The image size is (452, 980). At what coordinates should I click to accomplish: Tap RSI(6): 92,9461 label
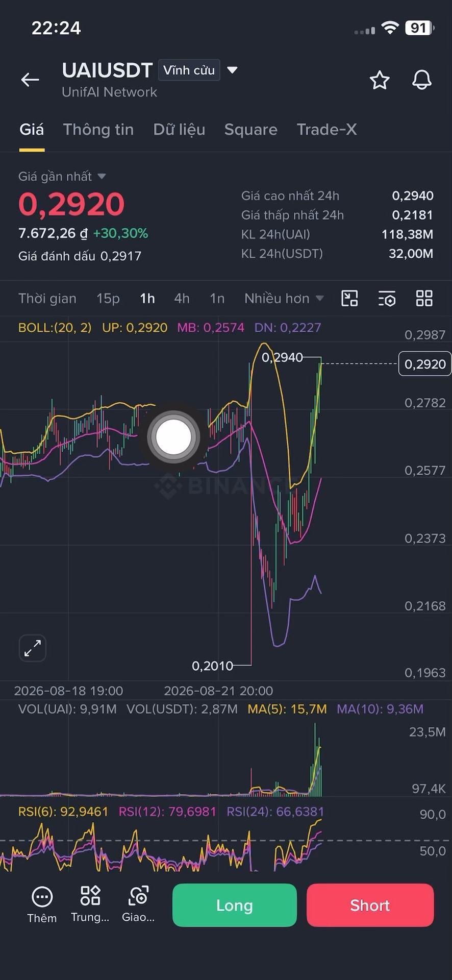point(63,812)
